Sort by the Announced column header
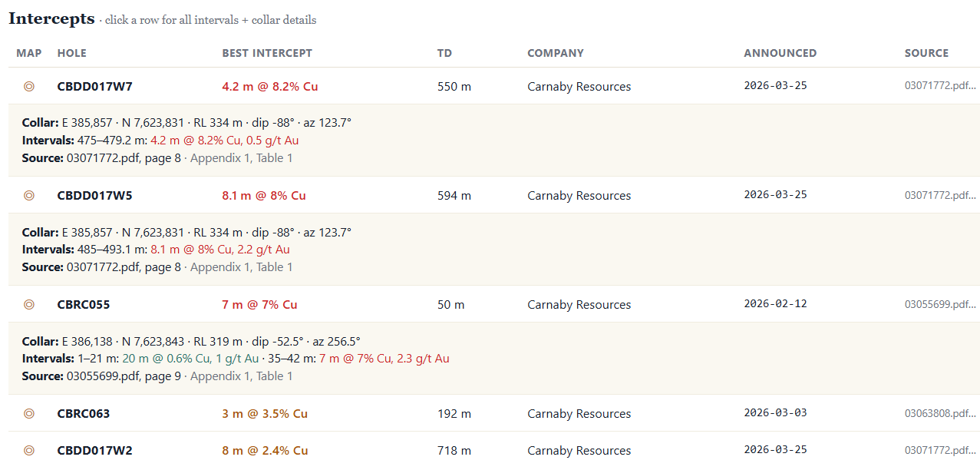 [780, 53]
